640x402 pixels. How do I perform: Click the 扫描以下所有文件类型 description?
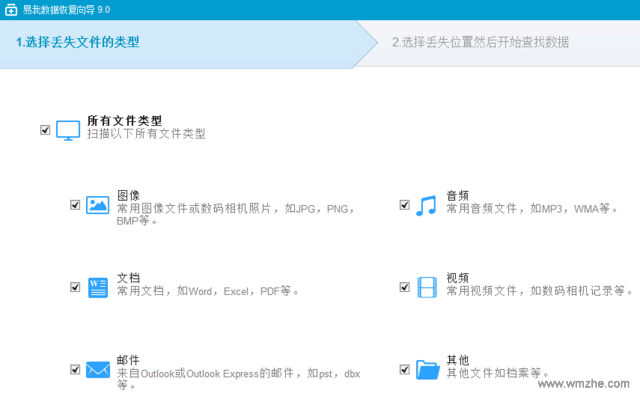[x=146, y=133]
